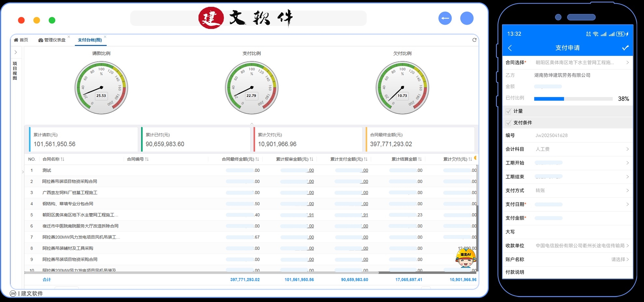Click the blue profile circle in browser toolbar
Screen dimensions: 644x302
[x=467, y=18]
